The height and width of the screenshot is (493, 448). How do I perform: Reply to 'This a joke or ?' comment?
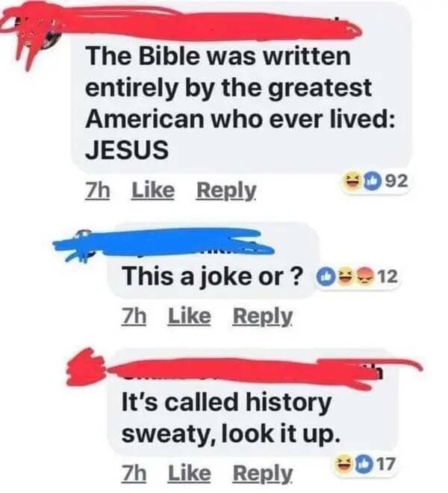point(263,317)
